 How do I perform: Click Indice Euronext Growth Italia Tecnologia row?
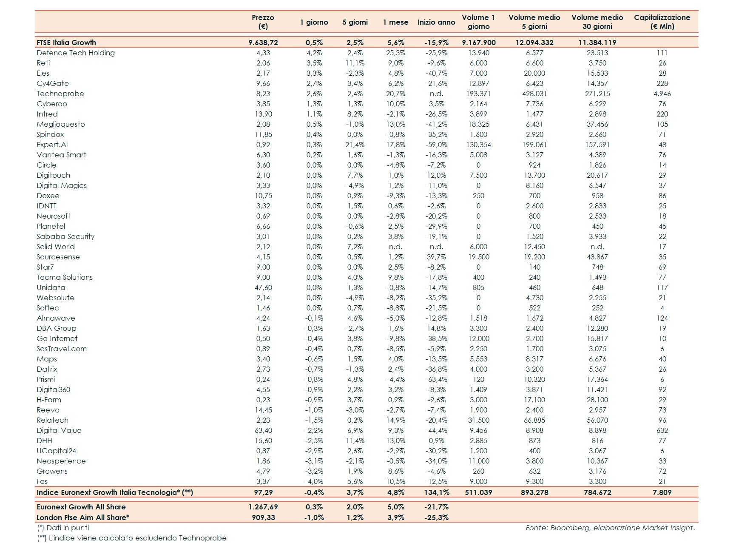(367, 492)
